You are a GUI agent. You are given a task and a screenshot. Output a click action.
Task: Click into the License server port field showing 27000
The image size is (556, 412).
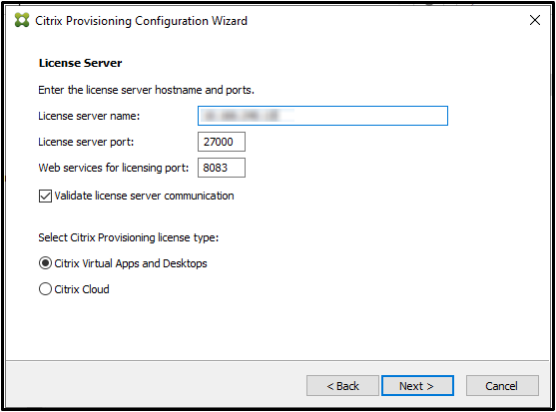(221, 142)
